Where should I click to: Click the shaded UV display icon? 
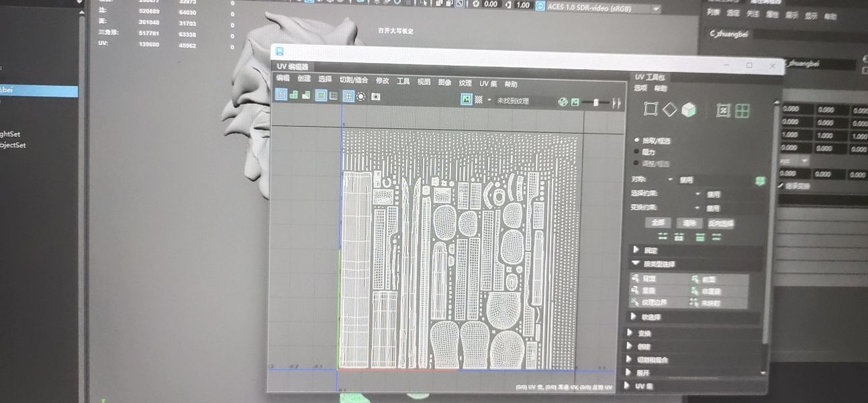(x=294, y=95)
